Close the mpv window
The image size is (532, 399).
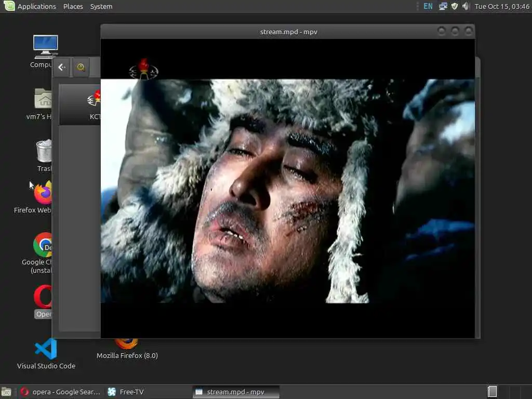(469, 32)
